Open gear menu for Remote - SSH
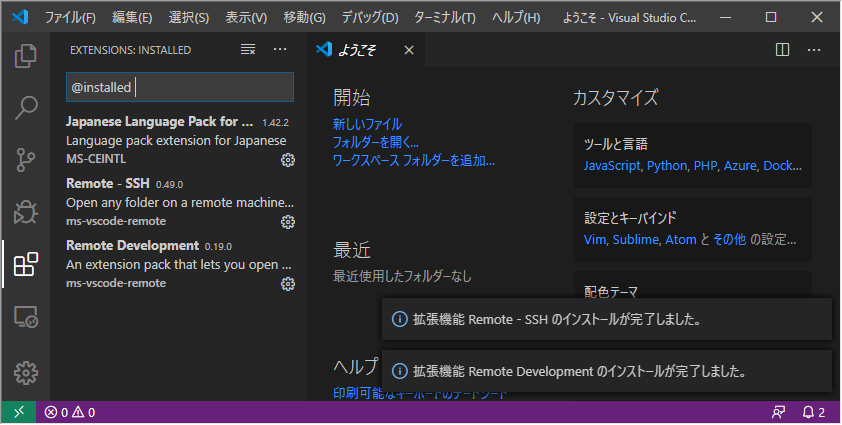 [x=288, y=222]
